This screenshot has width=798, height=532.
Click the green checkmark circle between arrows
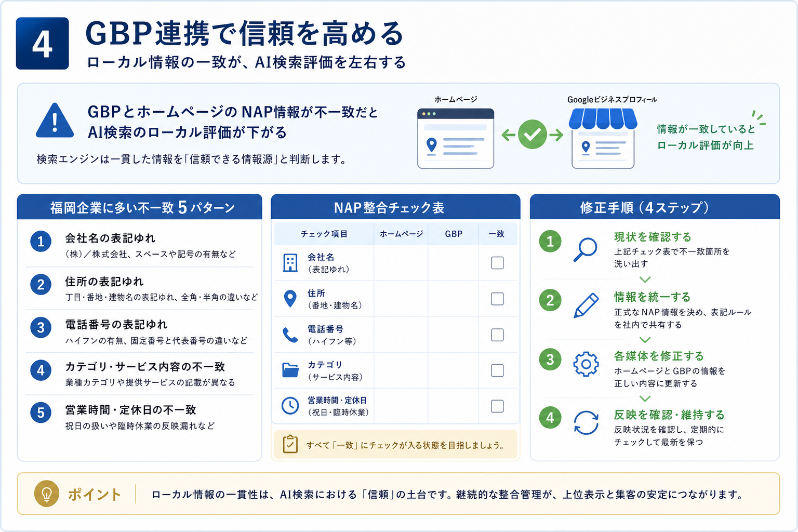coord(533,135)
